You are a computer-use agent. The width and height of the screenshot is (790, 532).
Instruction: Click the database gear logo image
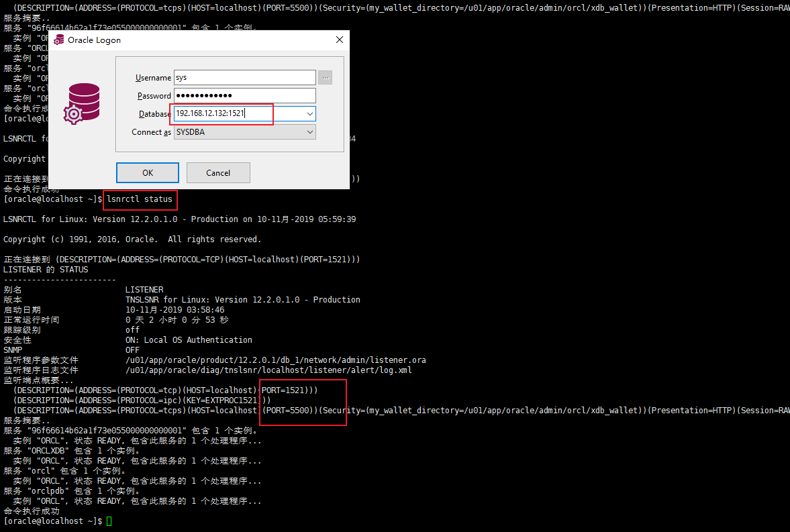coord(81,104)
